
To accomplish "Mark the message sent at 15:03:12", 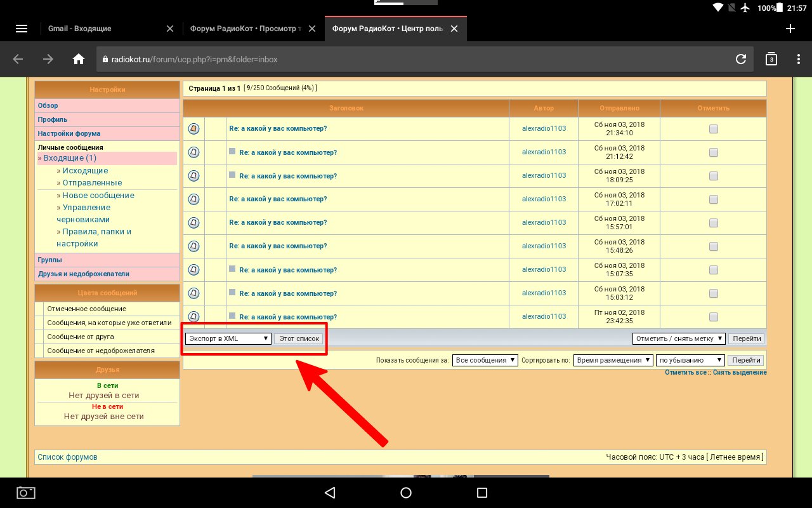I will coord(714,293).
